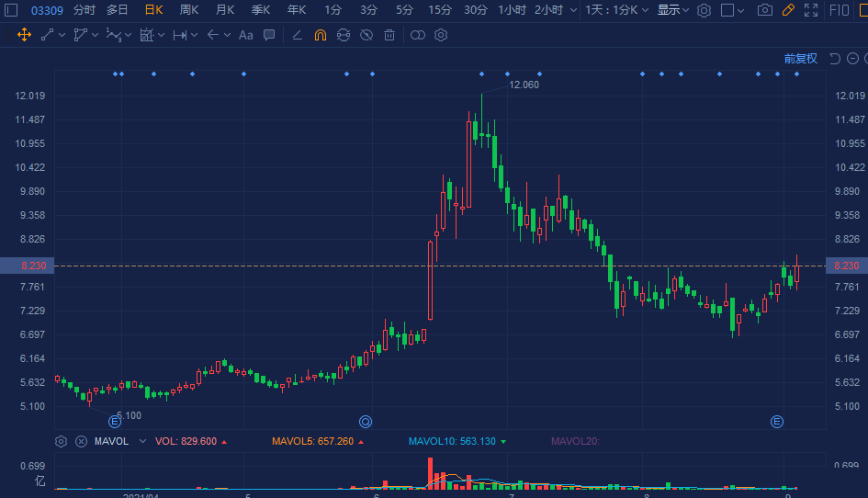Select the horizontal range measure tool

pyautogui.click(x=179, y=35)
